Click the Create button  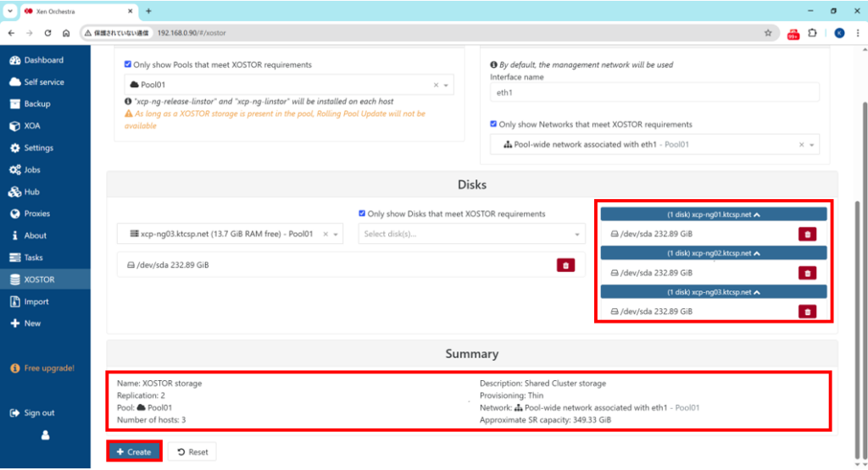click(x=134, y=451)
